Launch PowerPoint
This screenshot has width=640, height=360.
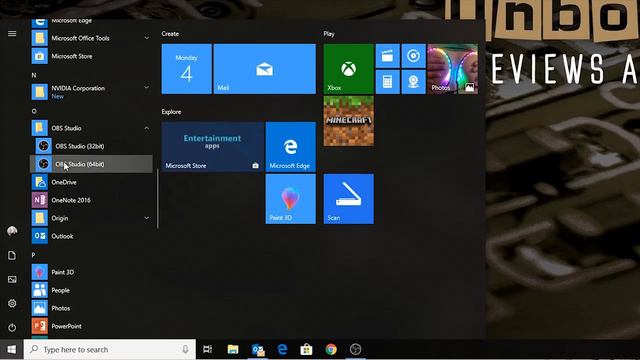[91, 326]
